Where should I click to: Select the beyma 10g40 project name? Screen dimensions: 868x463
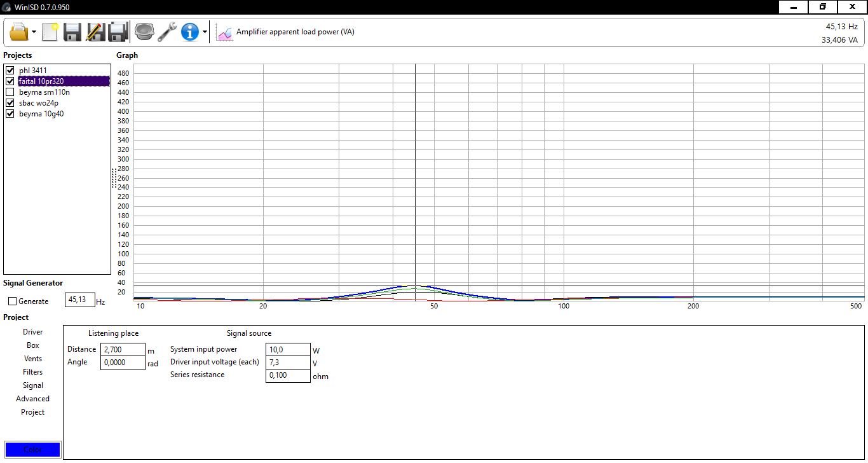tap(41, 114)
